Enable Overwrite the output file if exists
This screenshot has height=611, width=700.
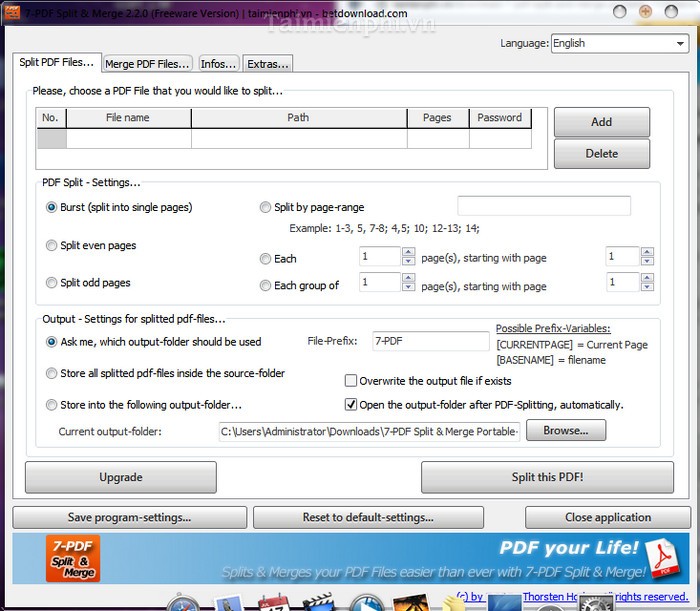coord(351,381)
